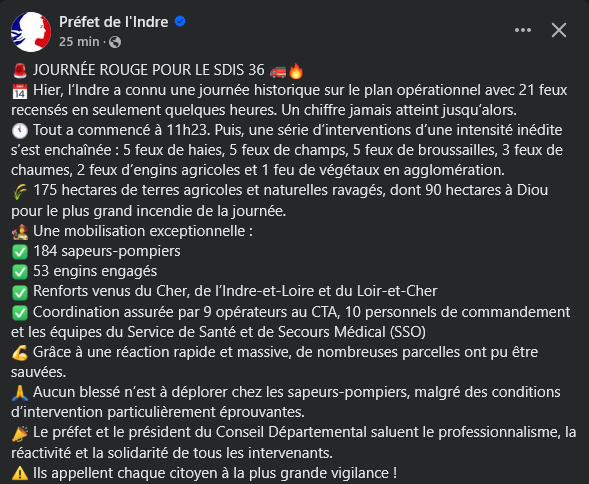Click the green check beside Renforts venus du Cher

20,292
